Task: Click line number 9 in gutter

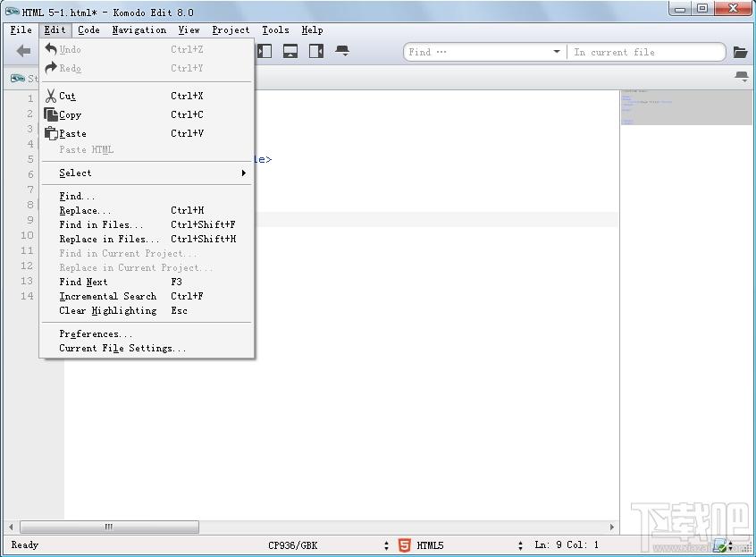Action: [x=30, y=220]
